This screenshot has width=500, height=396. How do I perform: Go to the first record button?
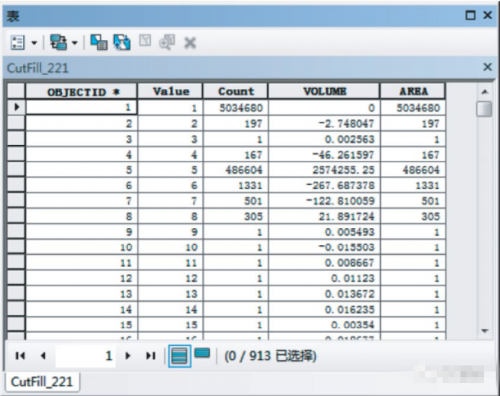[20, 356]
